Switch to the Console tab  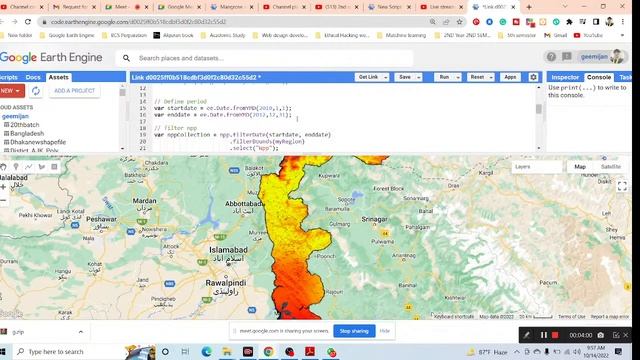coord(599,77)
